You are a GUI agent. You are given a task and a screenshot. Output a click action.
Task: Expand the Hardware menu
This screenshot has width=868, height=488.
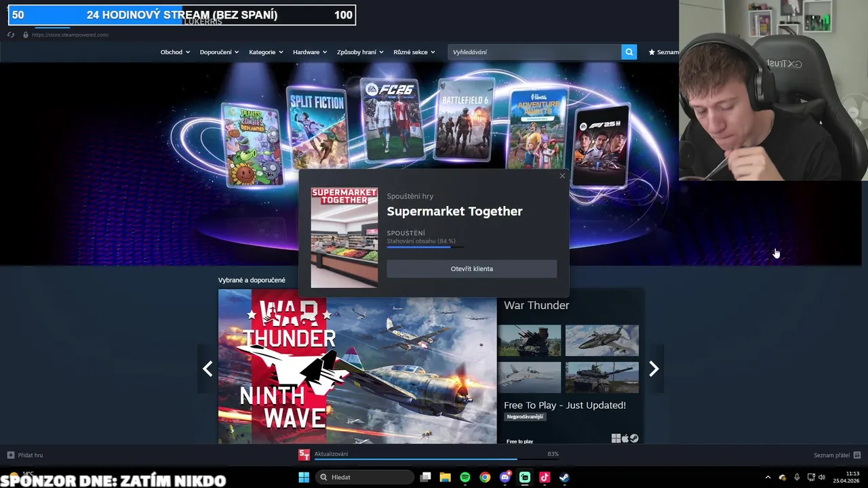(x=310, y=52)
